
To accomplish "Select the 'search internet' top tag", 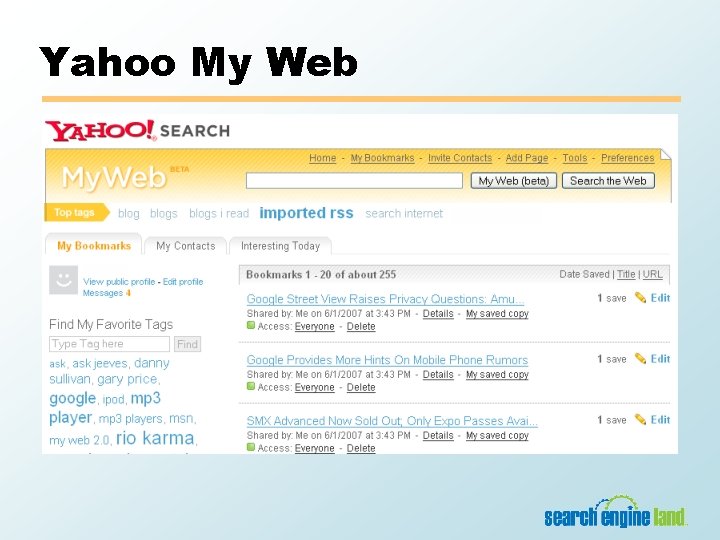I will (404, 214).
